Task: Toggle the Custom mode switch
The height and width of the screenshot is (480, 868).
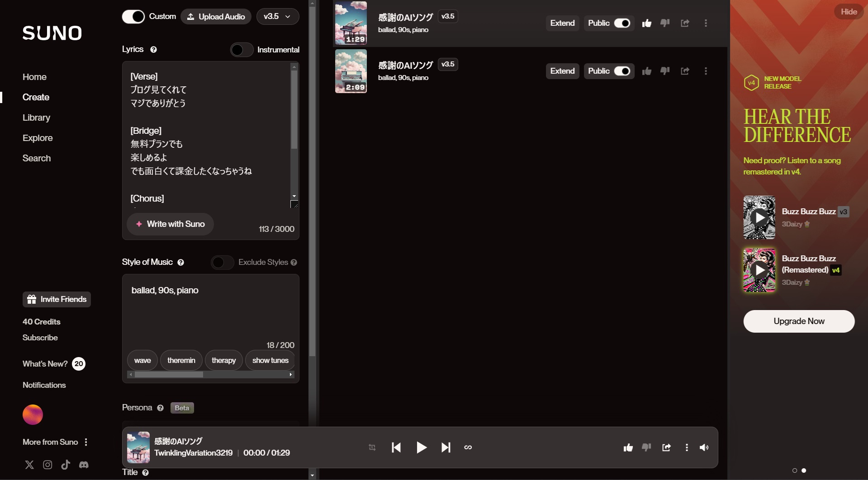Action: pos(133,17)
